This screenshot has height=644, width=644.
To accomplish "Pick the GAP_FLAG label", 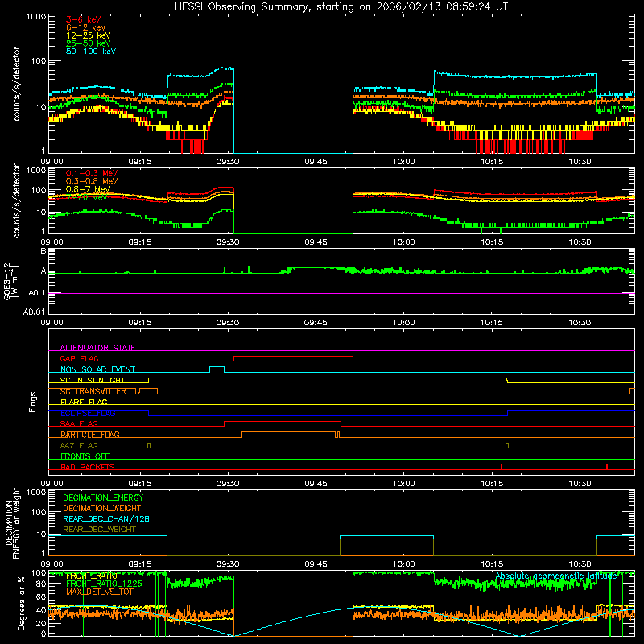I will [79, 358].
